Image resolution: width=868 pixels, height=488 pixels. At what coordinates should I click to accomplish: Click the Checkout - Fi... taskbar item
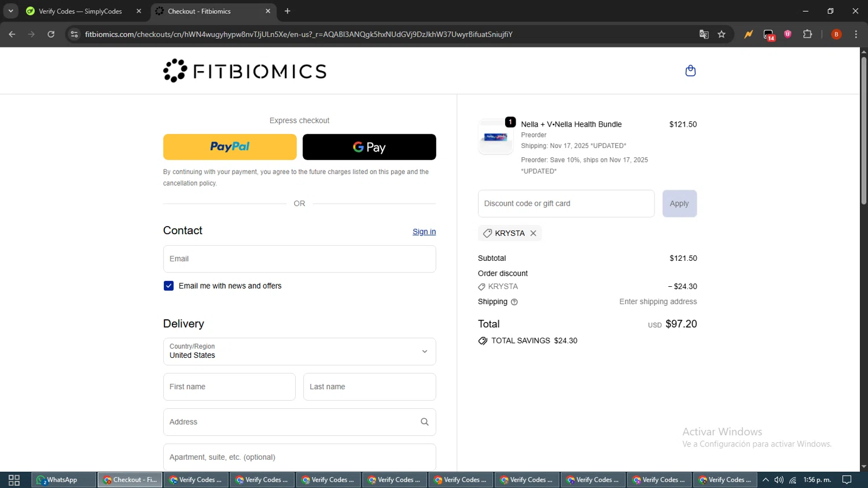(130, 480)
